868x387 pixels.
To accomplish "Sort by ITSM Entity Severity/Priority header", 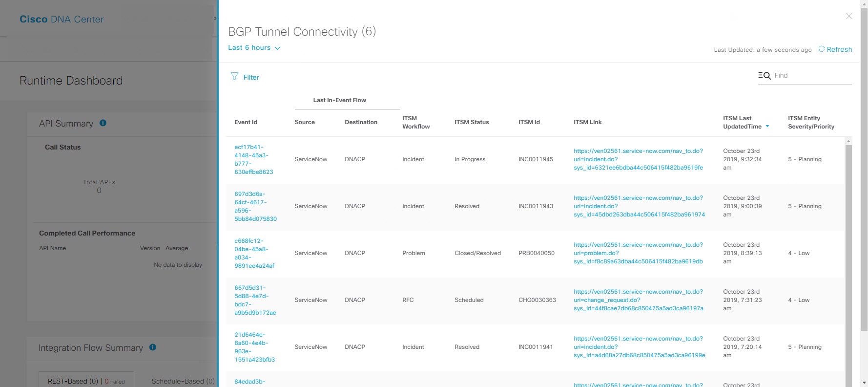I will coord(811,122).
